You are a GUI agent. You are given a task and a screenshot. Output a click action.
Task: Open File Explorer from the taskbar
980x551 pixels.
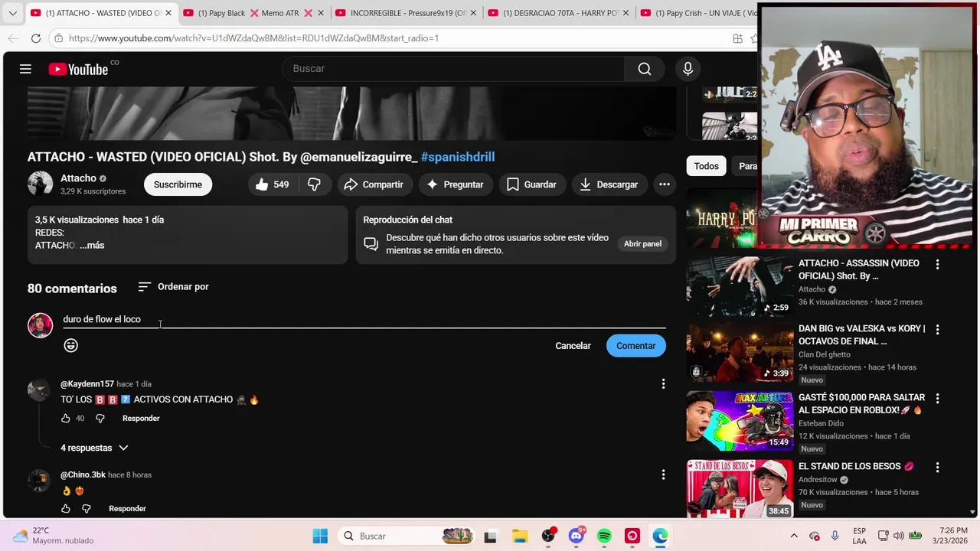coord(519,536)
